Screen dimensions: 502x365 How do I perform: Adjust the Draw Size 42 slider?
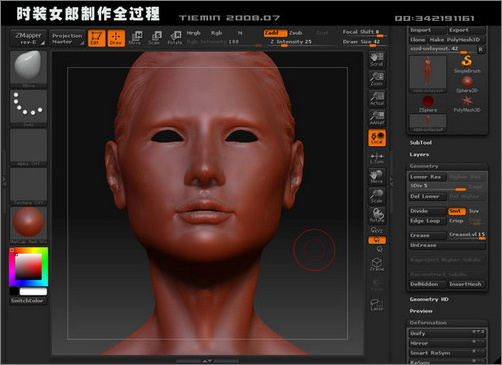[x=364, y=43]
